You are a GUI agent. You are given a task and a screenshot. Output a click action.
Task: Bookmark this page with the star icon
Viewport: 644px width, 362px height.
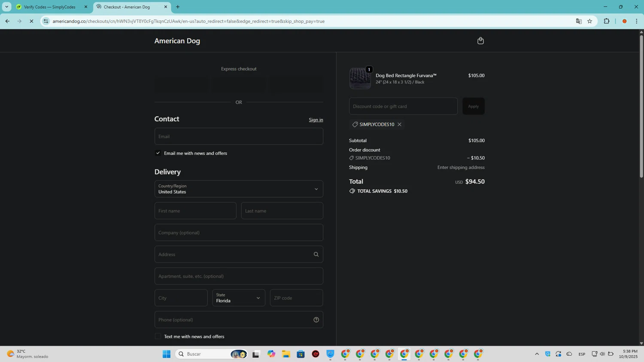pyautogui.click(x=589, y=21)
